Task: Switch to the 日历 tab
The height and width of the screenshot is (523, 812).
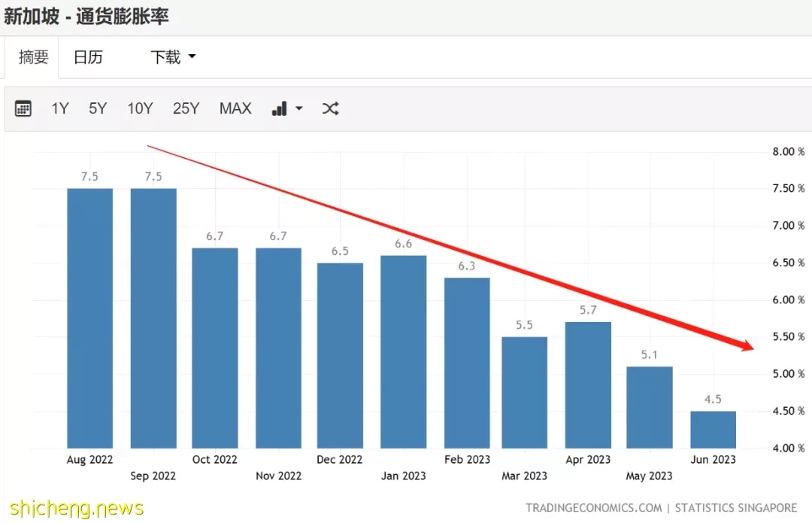Action: tap(88, 57)
